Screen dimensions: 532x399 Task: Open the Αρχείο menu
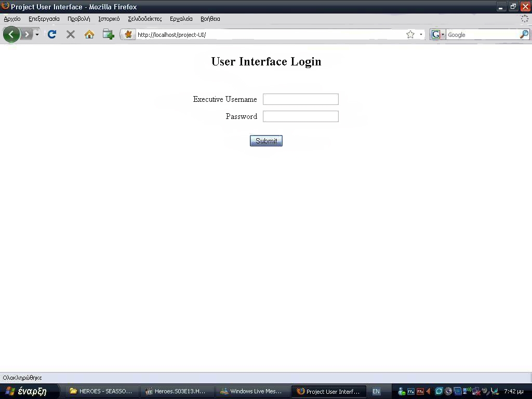coord(12,19)
